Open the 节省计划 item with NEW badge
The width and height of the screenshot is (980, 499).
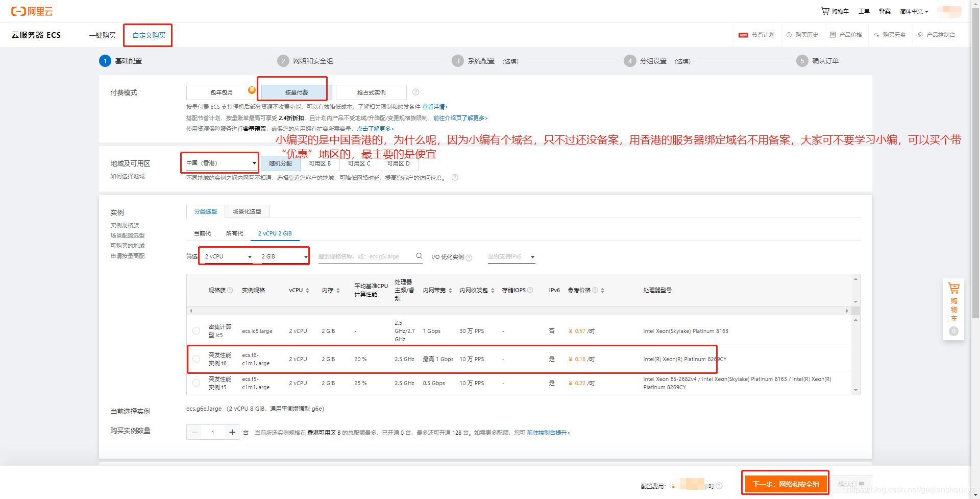coord(756,35)
